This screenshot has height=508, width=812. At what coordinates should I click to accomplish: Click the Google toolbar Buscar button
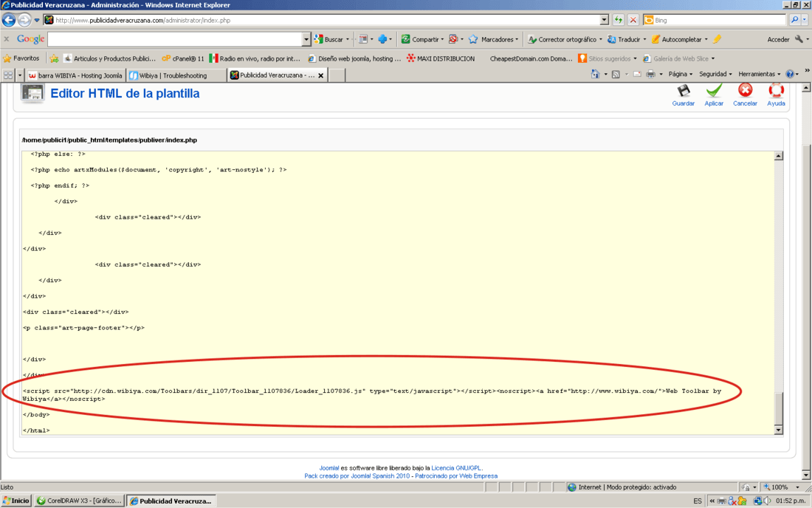tap(329, 39)
